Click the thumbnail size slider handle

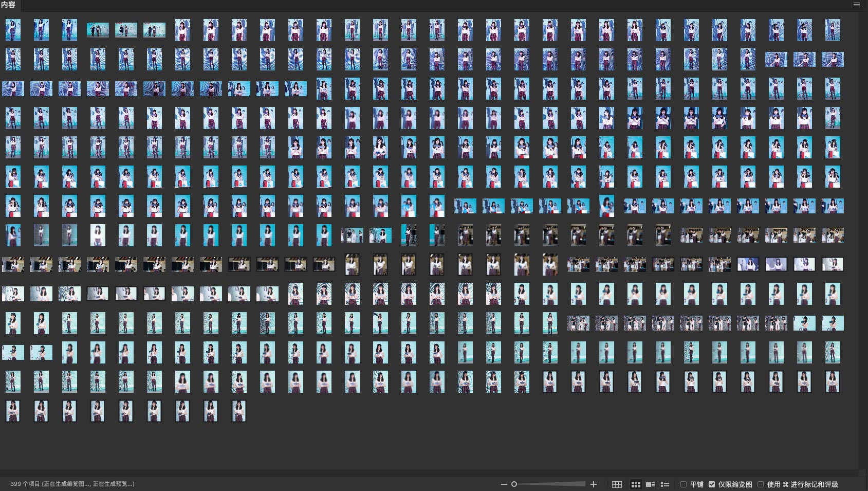pyautogui.click(x=514, y=484)
